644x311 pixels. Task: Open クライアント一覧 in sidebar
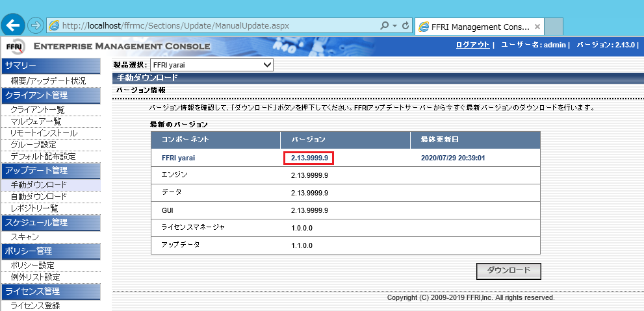[x=38, y=110]
